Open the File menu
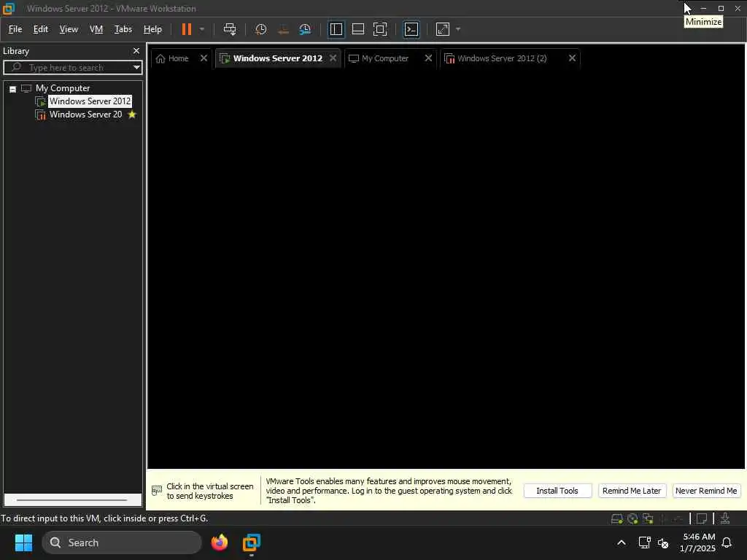This screenshot has width=747, height=560. tap(15, 29)
